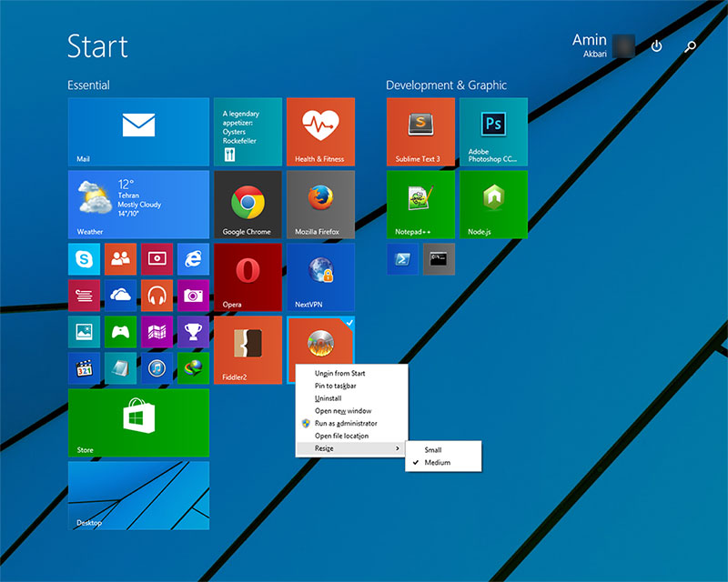Deselect the checked disc-burner tile

click(321, 340)
